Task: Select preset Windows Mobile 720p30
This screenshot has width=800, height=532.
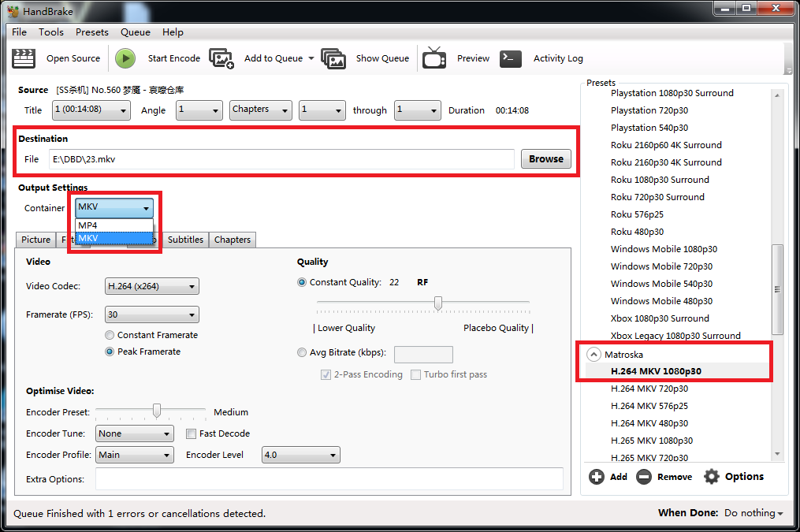Action: pos(661,266)
